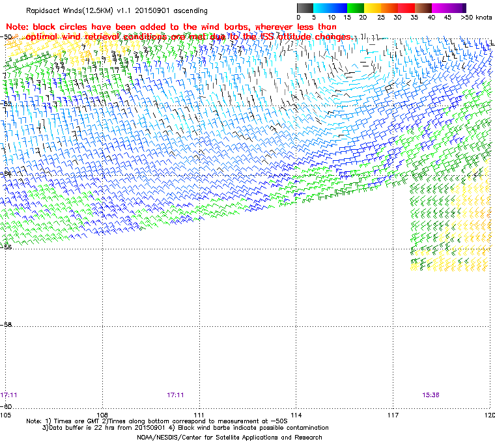This screenshot has height=448, width=495.
Task: Click the gray 0-5 knots color segment
Action: [305, 8]
